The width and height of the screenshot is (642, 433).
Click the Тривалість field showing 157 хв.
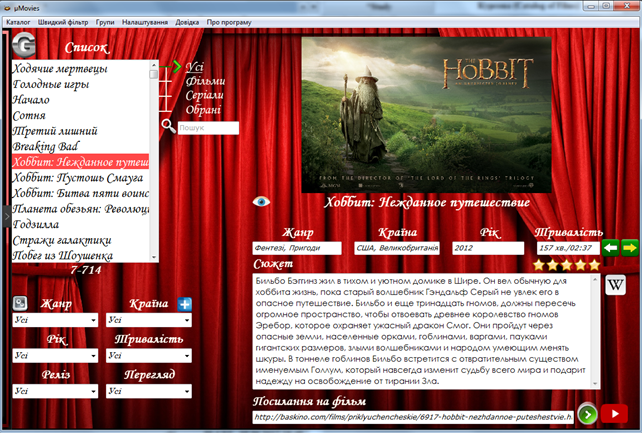click(x=568, y=248)
